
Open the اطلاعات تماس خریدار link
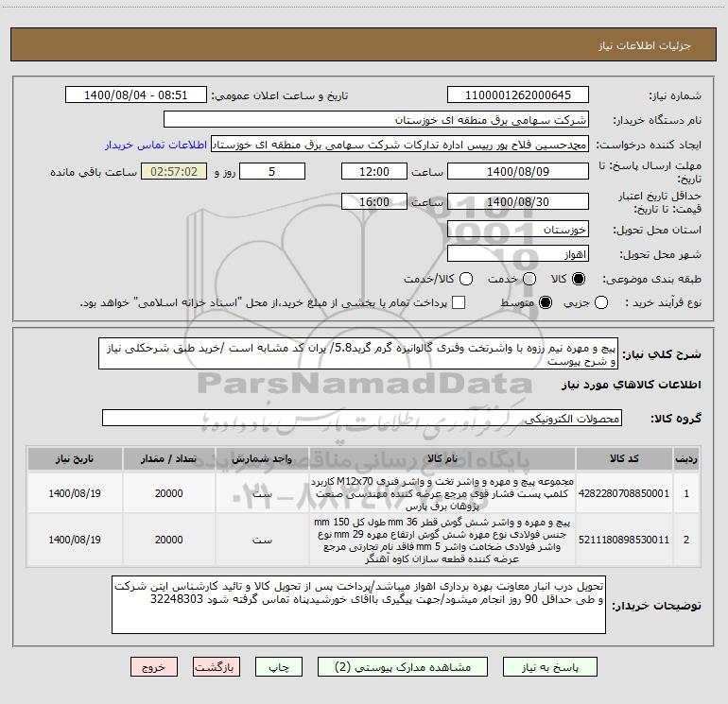click(156, 145)
